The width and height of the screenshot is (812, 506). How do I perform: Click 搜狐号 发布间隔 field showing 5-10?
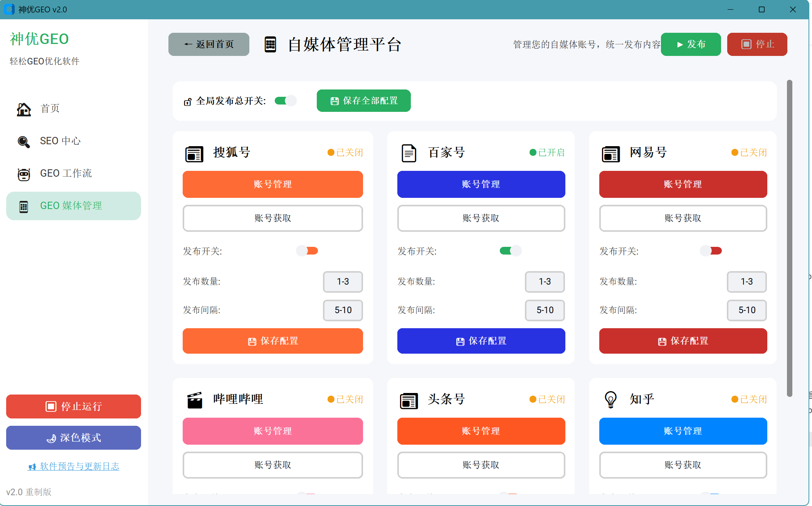[343, 310]
